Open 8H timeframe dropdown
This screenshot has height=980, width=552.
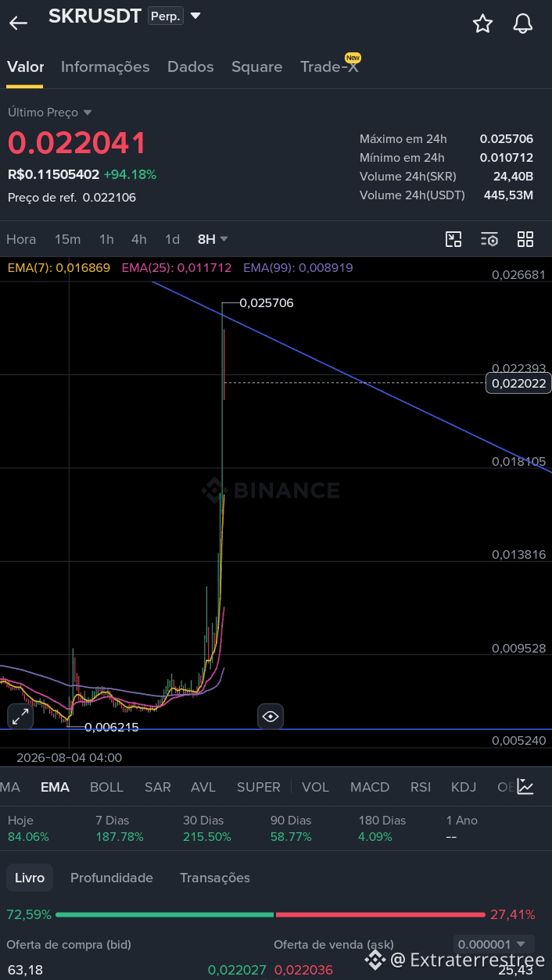click(x=213, y=239)
